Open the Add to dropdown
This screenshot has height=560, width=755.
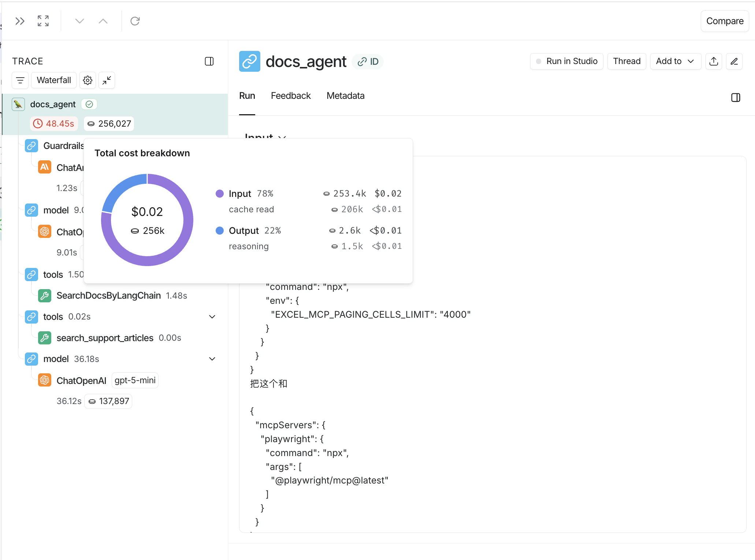[675, 61]
